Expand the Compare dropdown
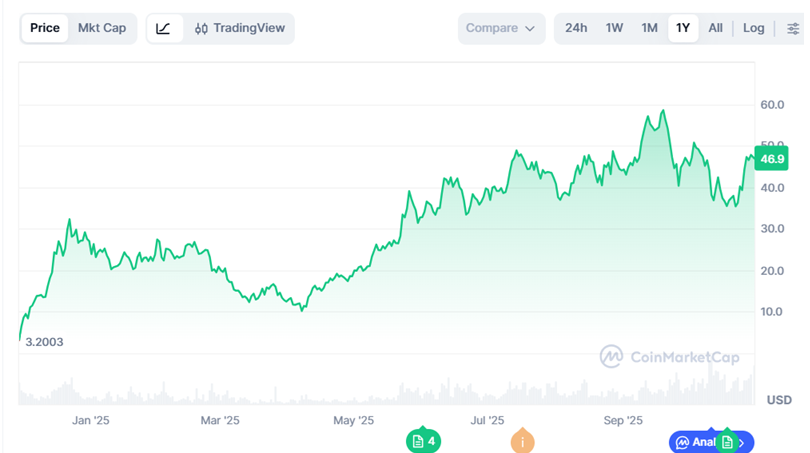Screen dimensions: 810x453 [501, 28]
